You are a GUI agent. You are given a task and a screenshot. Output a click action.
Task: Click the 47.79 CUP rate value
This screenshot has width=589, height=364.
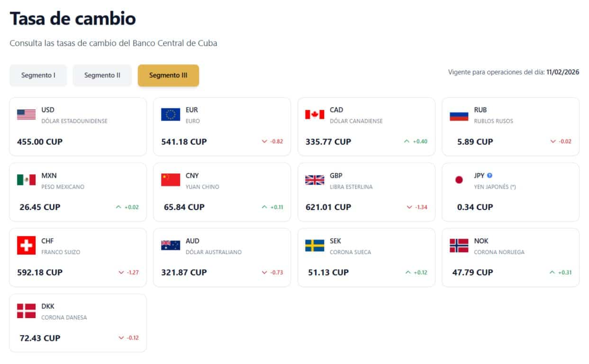point(472,273)
